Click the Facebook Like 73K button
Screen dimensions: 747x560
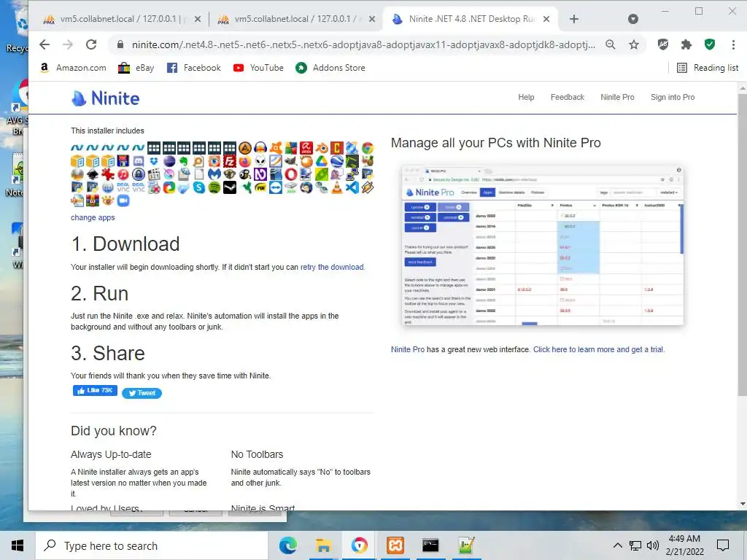click(x=95, y=391)
